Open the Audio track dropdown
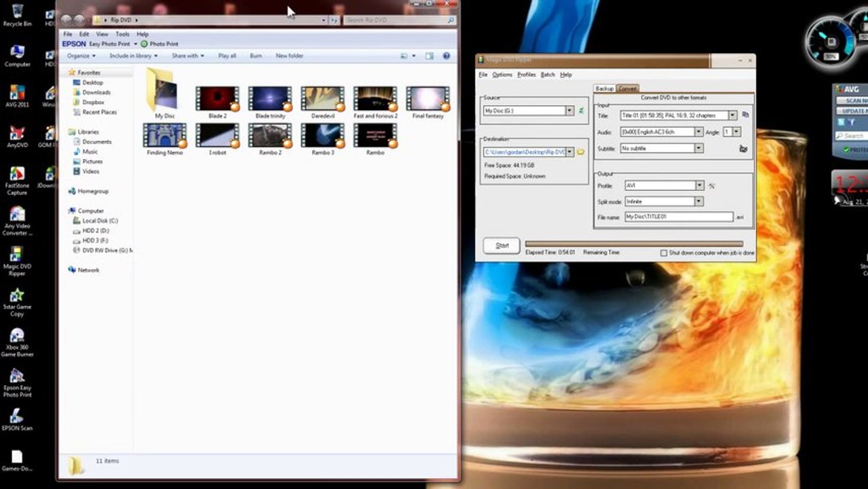 [x=698, y=132]
